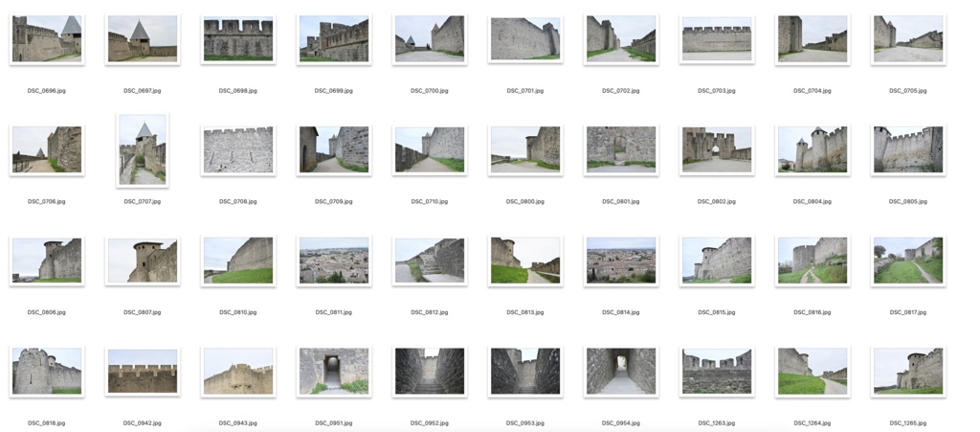Image resolution: width=980 pixels, height=432 pixels.
Task: Click the file name DSC_0814.jpg
Action: 621,312
